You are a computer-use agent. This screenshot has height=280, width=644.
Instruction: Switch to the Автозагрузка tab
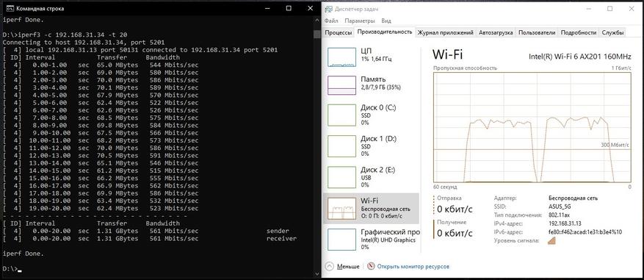tap(496, 32)
